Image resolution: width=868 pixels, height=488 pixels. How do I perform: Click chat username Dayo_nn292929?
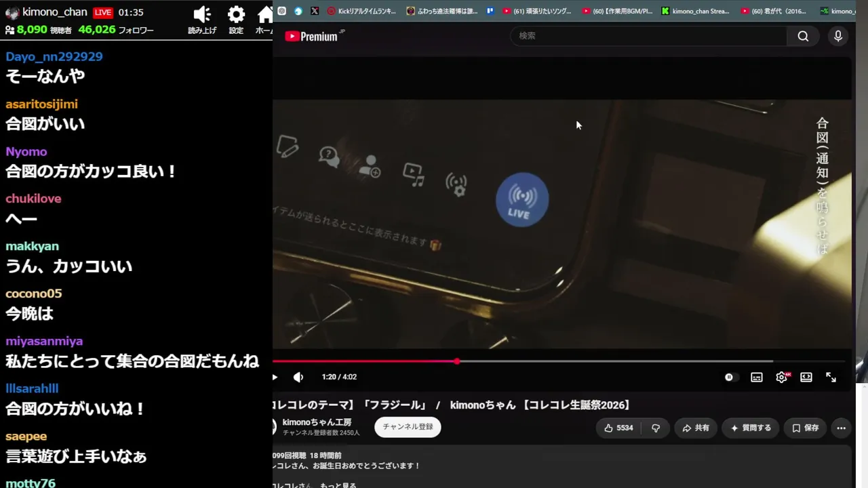pos(54,57)
